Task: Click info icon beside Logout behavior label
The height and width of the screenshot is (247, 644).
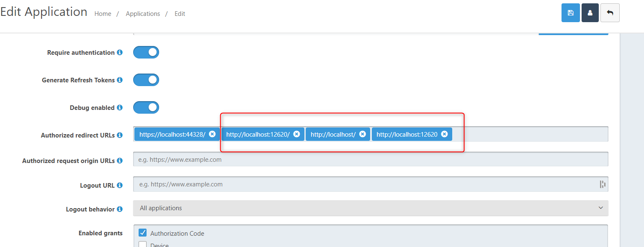Action: (x=120, y=209)
